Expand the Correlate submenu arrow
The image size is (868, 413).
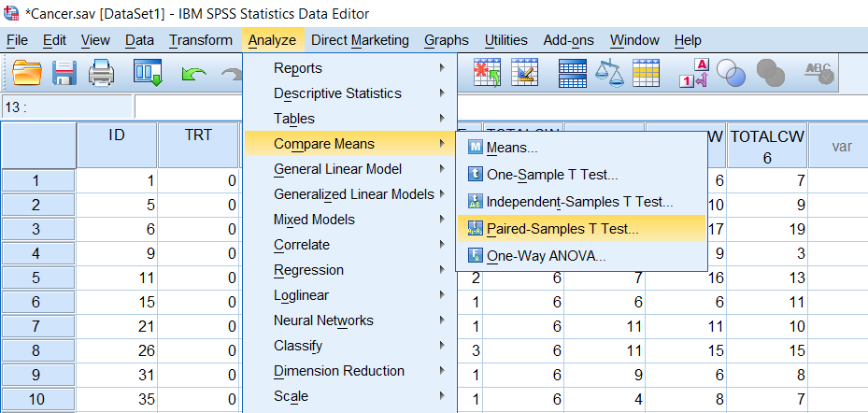coord(442,244)
